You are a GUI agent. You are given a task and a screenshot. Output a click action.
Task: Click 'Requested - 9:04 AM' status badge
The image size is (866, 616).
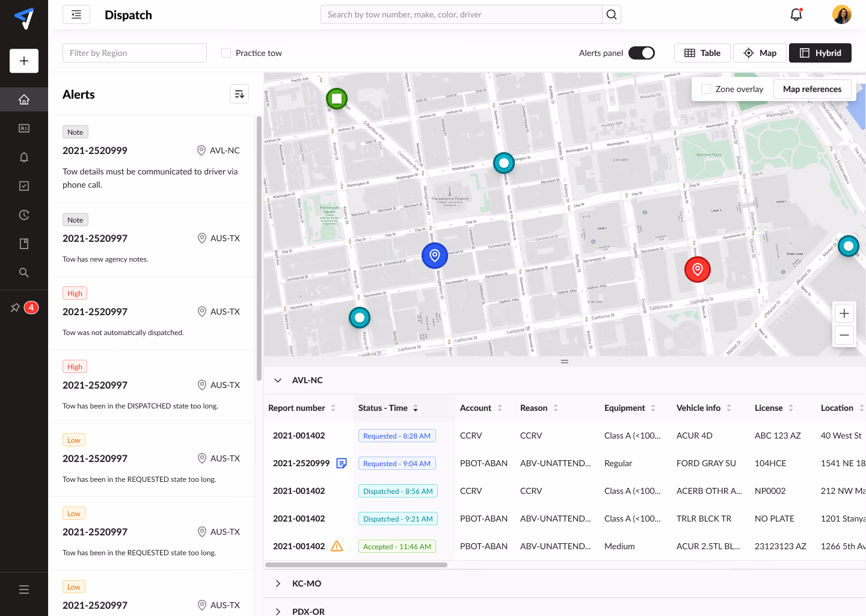397,463
